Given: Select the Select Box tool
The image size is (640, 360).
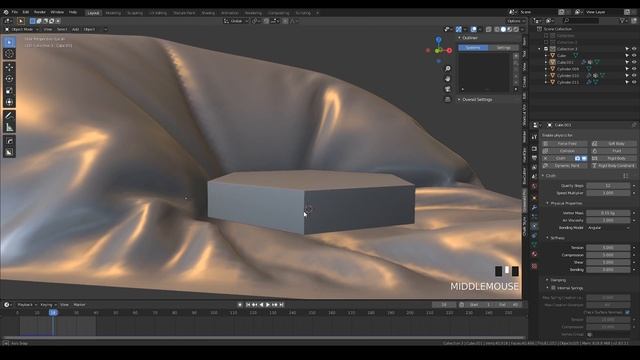Looking at the screenshot, I should 9,42.
